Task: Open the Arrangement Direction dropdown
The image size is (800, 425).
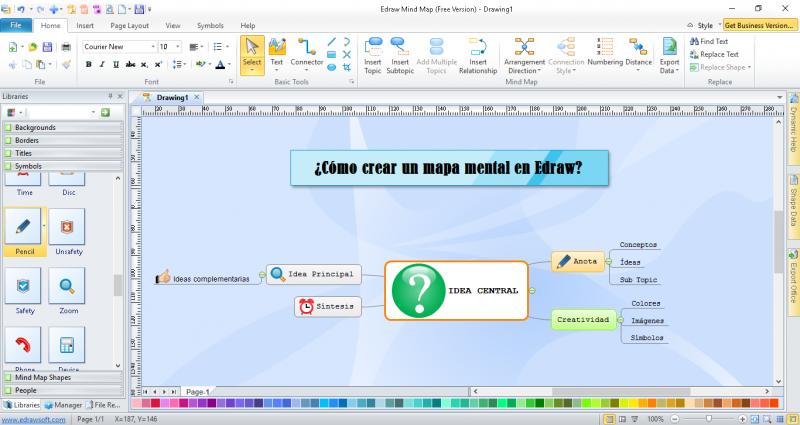Action: coord(524,54)
